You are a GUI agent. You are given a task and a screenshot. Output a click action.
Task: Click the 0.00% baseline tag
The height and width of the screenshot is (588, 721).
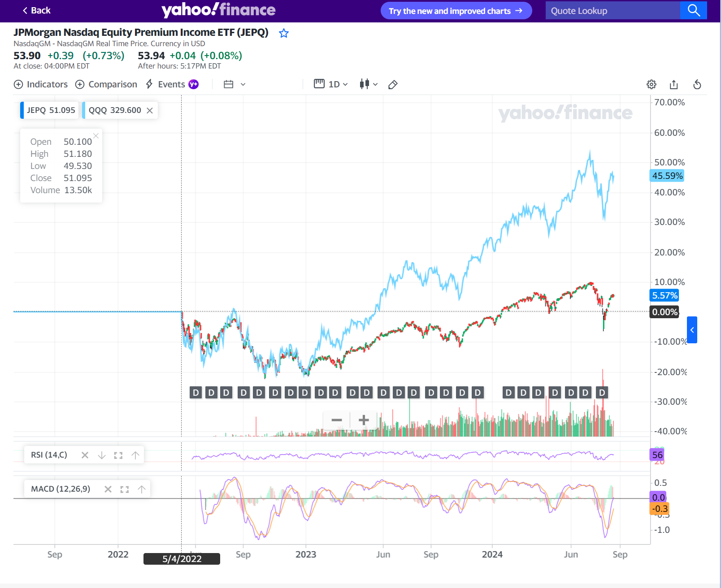[x=665, y=312]
